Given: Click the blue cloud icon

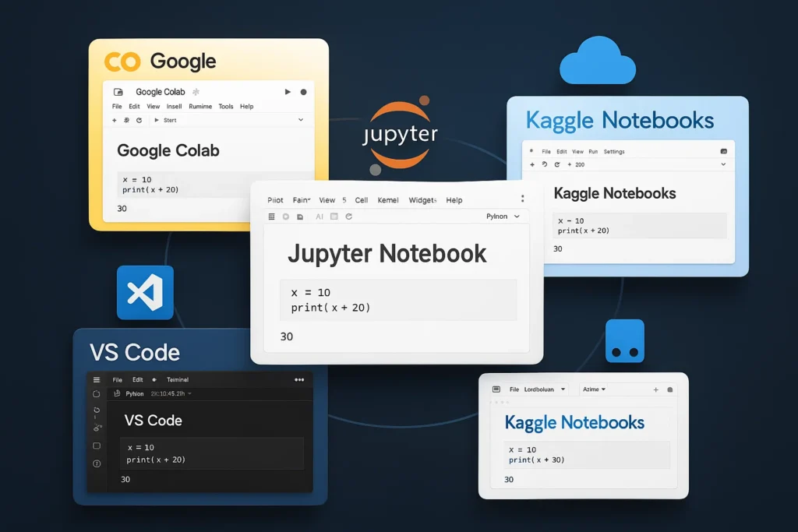Looking at the screenshot, I should tap(598, 61).
